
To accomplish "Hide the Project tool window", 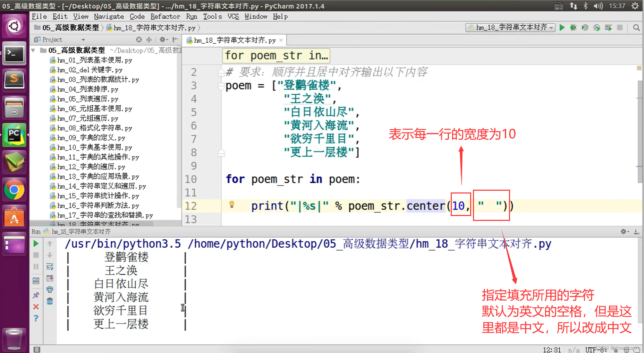I will pos(175,40).
